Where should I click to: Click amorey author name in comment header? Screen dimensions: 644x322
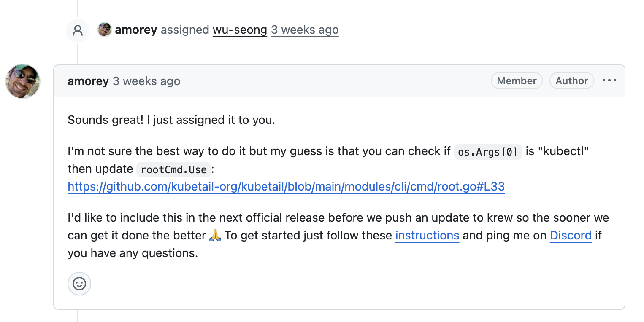88,81
